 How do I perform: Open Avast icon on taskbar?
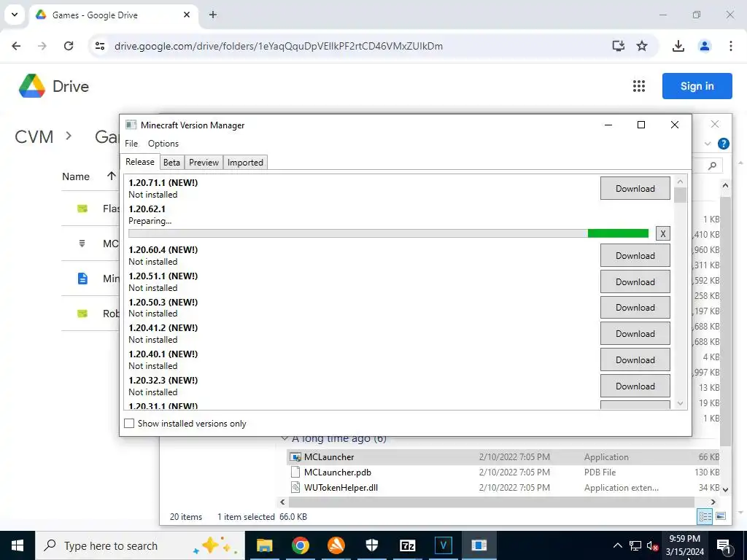(336, 545)
